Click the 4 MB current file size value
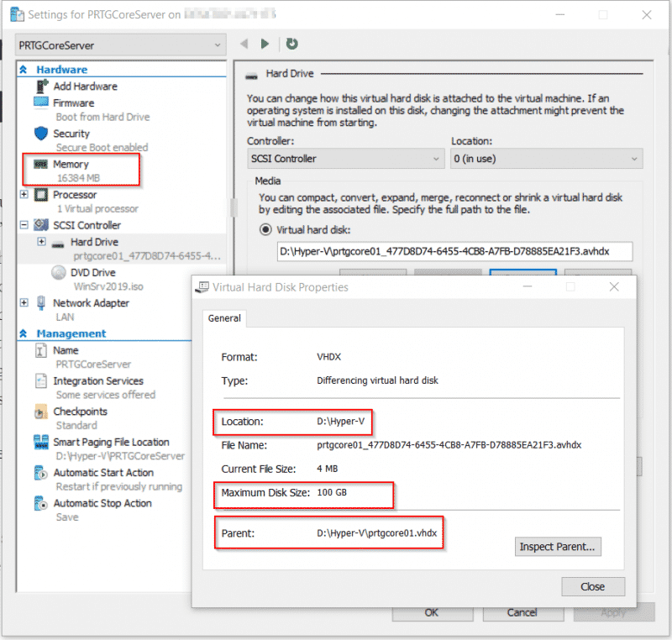 (328, 469)
